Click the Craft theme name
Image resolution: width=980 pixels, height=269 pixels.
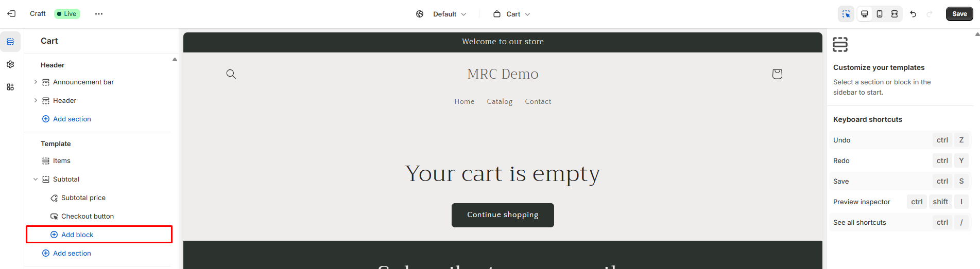coord(38,14)
